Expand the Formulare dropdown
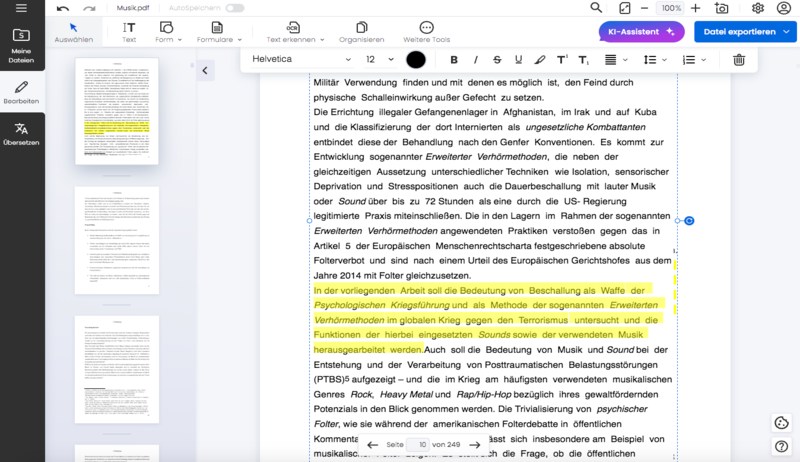Viewport: 800px width, 462px height. coord(239,40)
